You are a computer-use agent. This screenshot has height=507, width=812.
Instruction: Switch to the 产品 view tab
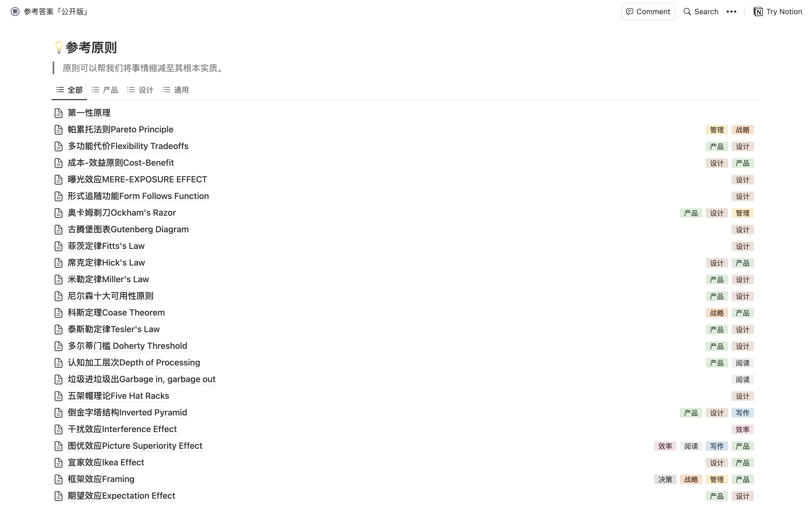coord(105,90)
